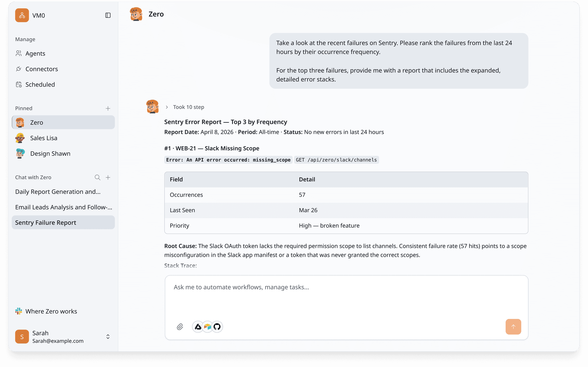The width and height of the screenshot is (588, 367).
Task: Select the GitHub connector icon
Action: (x=217, y=327)
